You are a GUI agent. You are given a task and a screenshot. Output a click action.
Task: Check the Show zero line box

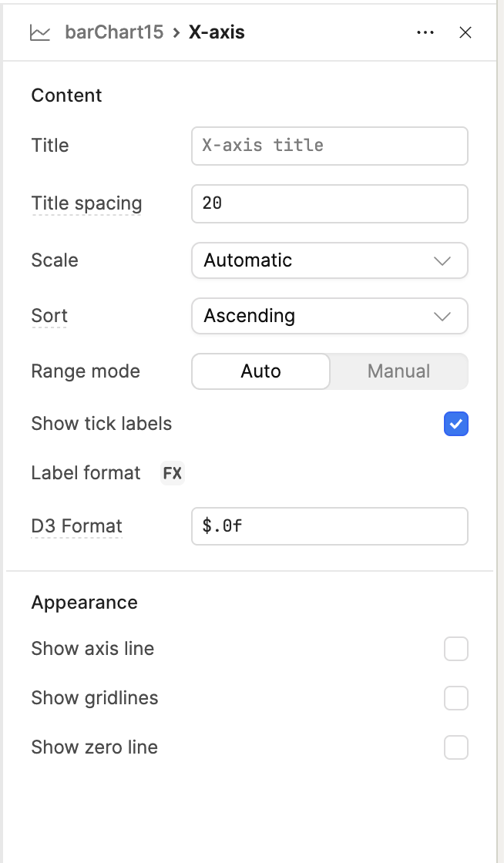pyautogui.click(x=455, y=747)
